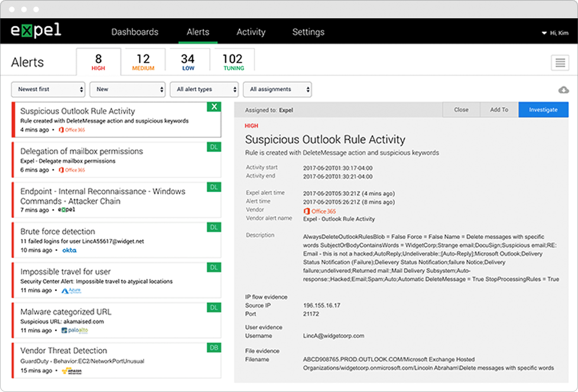This screenshot has height=392, width=578.
Task: Click the Expel alert time value
Action: coord(349,194)
